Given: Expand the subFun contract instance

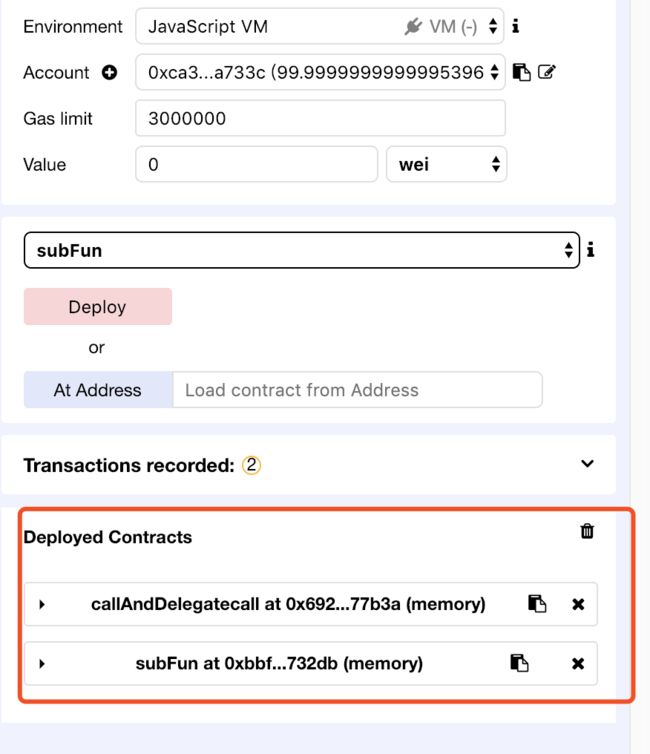Looking at the screenshot, I should click(42, 664).
